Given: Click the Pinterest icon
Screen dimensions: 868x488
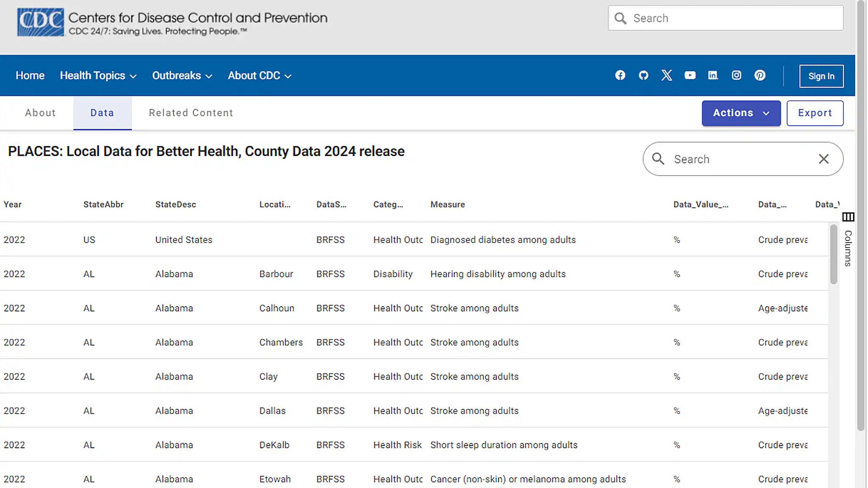Looking at the screenshot, I should click(x=759, y=75).
